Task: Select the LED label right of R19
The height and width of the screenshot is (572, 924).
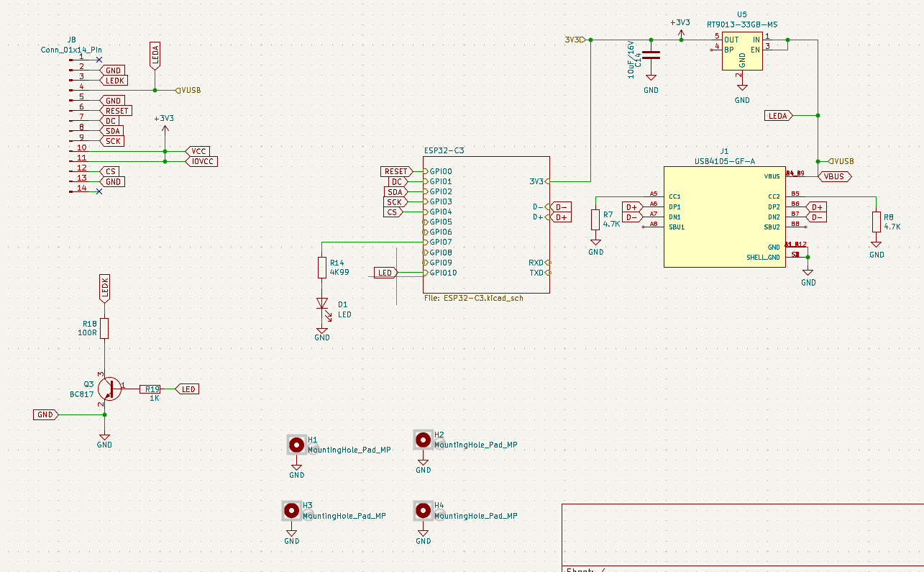Action: pyautogui.click(x=187, y=389)
